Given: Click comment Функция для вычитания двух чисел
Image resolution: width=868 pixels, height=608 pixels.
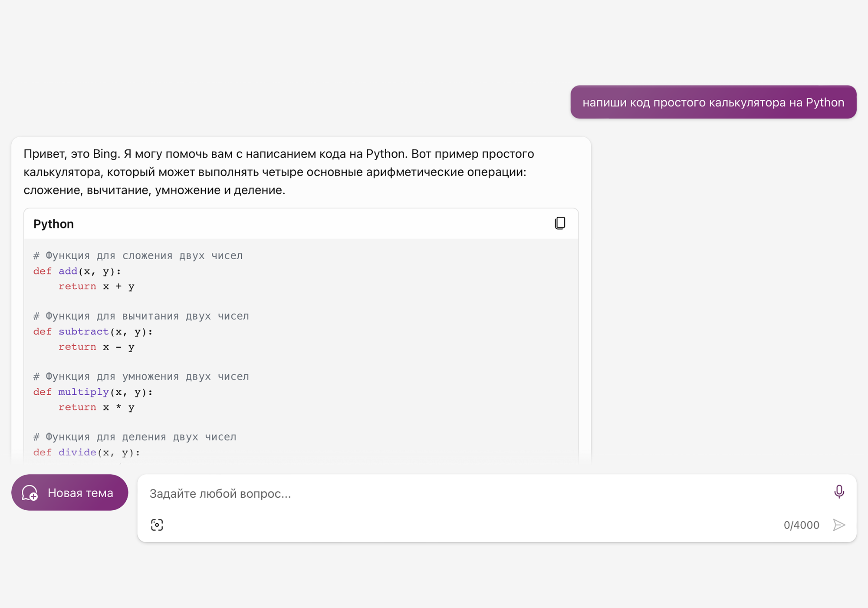Looking at the screenshot, I should [x=141, y=316].
